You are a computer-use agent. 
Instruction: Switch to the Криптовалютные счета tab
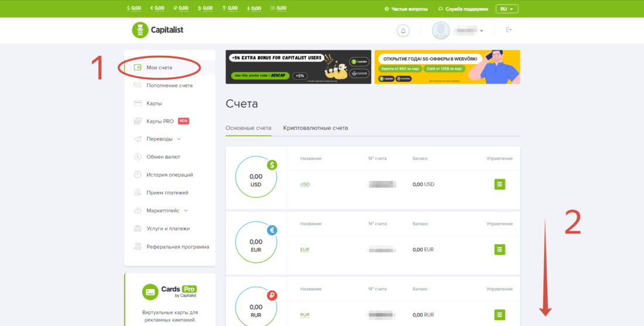(316, 128)
